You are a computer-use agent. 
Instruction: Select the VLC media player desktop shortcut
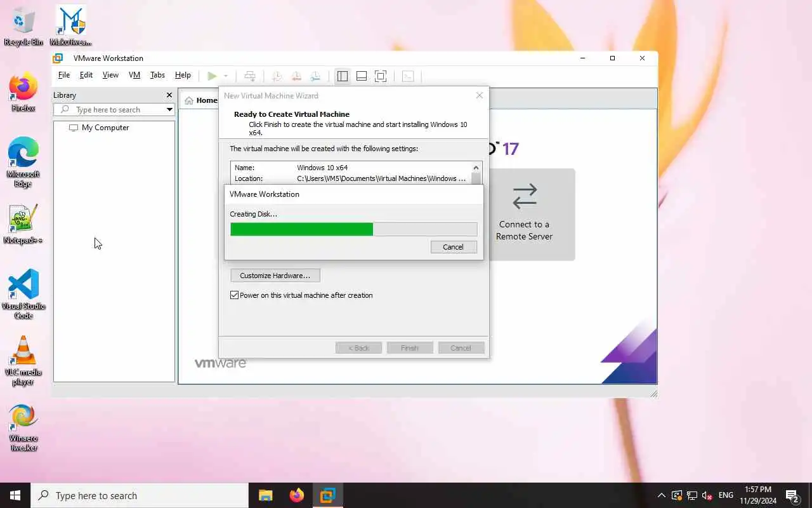click(23, 361)
